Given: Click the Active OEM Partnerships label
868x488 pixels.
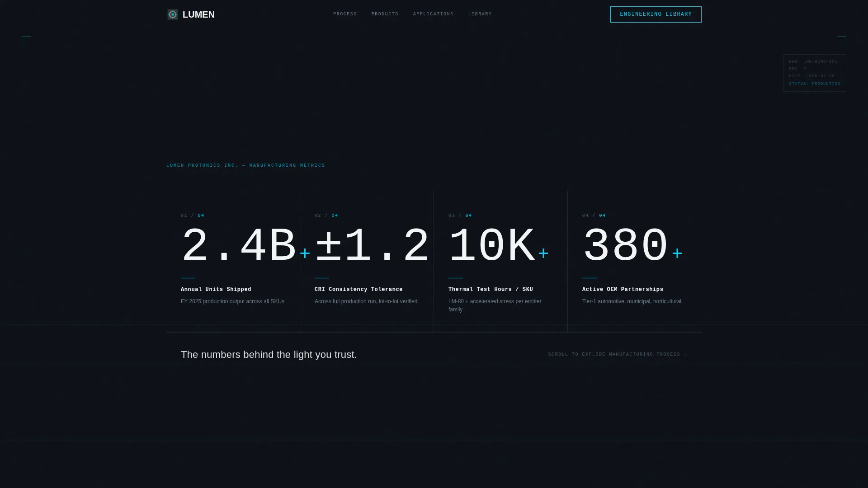Looking at the screenshot, I should pos(623,290).
